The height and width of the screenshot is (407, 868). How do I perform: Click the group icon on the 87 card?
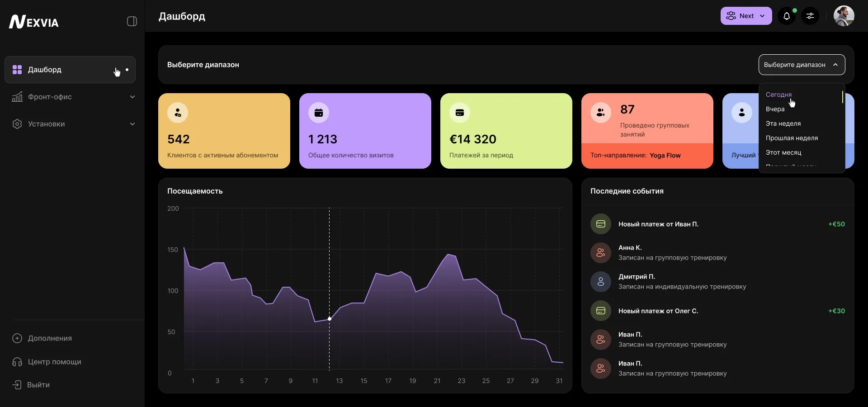(601, 113)
